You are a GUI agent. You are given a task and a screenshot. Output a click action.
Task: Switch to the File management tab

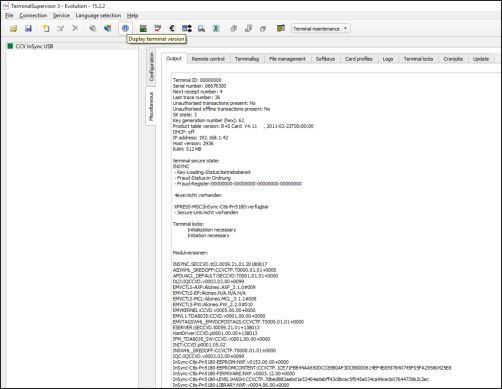pyautogui.click(x=287, y=59)
